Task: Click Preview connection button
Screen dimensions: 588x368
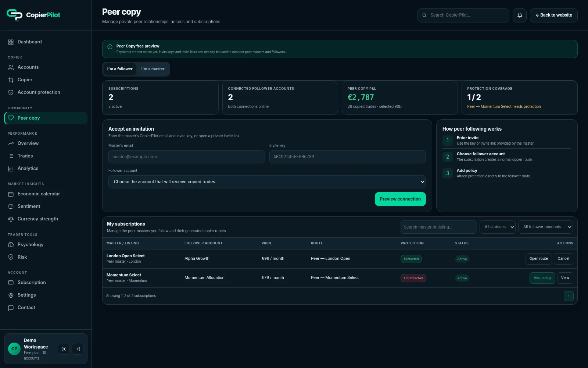Action: [400, 199]
